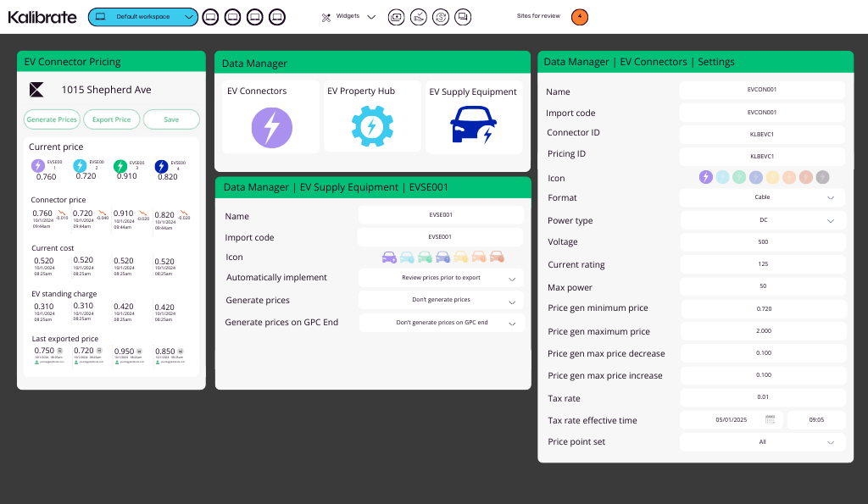Open the chat bubble icon in the toolbar
This screenshot has width=868, height=504.
point(462,16)
